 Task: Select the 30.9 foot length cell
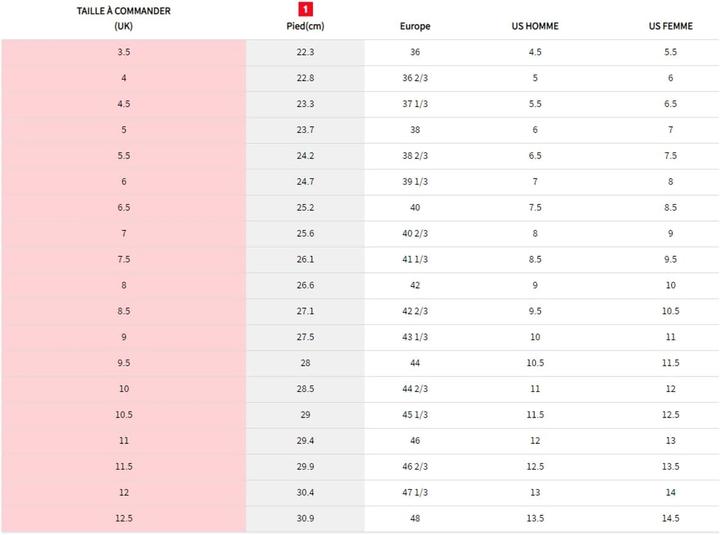(x=305, y=519)
